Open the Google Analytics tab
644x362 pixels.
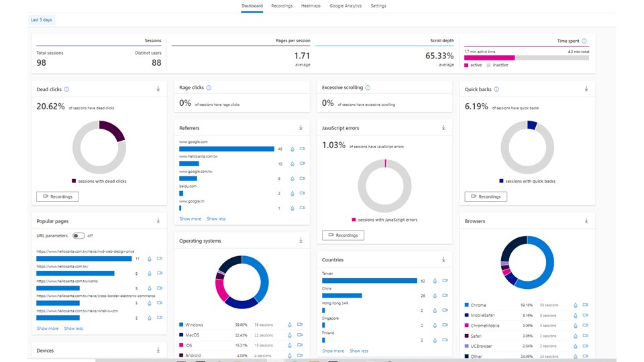click(345, 6)
